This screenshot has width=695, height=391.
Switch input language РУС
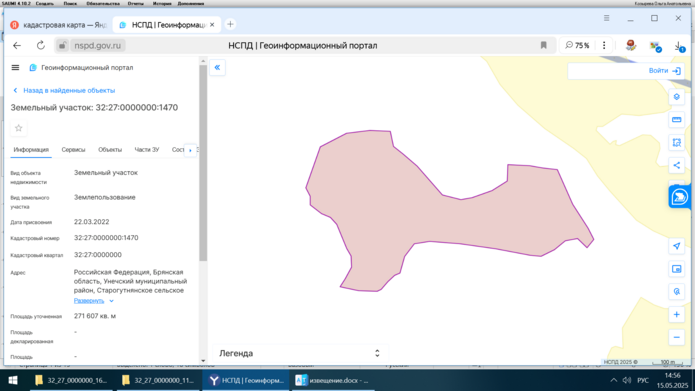pos(643,380)
